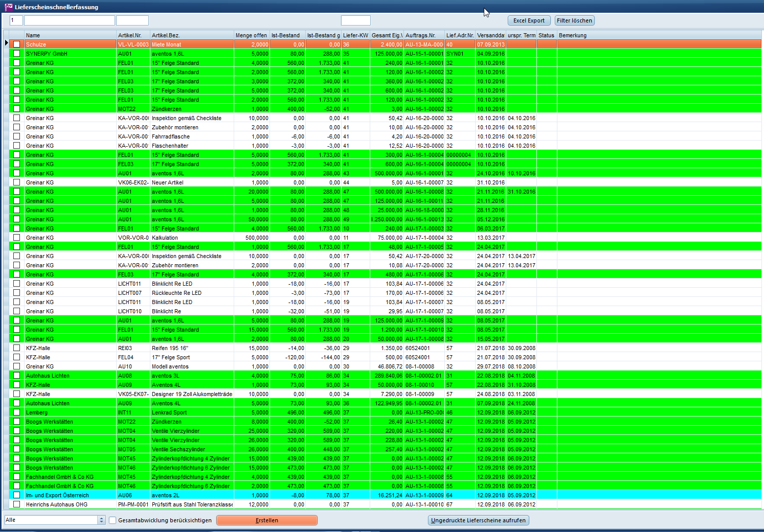The height and width of the screenshot is (532, 764).
Task: Click the current row pointer arrow
Action: 6,43
